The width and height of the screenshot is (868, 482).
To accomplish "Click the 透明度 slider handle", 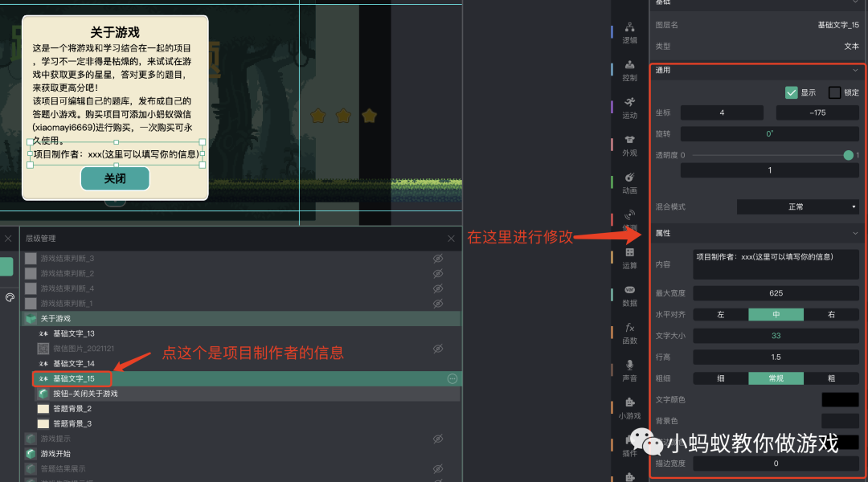I will tap(848, 156).
